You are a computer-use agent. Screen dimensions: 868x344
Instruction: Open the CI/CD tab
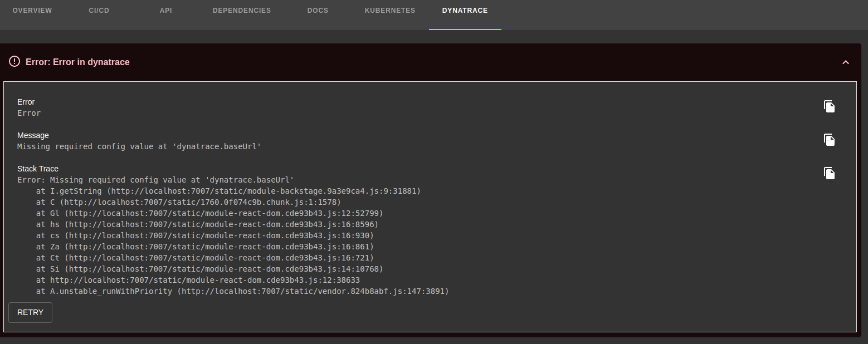99,10
